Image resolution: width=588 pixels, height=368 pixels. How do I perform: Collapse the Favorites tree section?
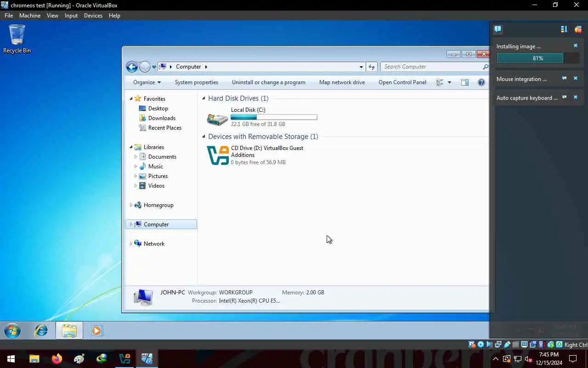131,99
